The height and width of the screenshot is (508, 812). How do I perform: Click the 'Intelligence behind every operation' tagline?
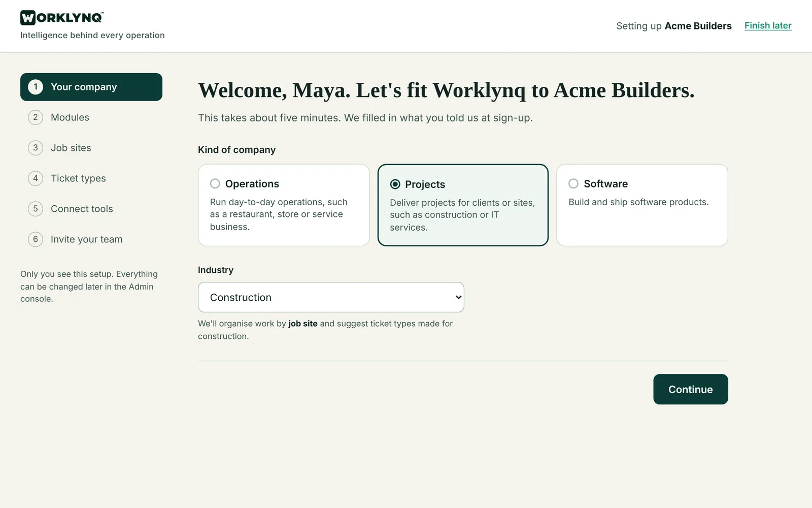92,35
